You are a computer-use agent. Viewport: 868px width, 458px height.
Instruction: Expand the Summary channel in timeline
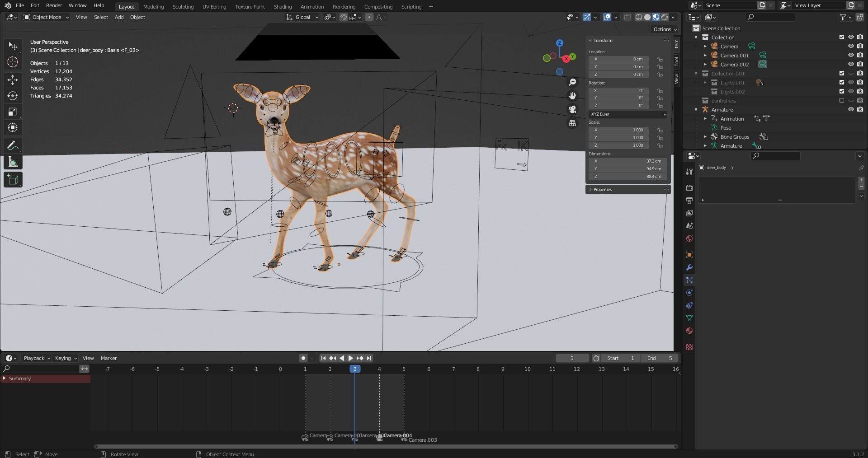(x=4, y=379)
